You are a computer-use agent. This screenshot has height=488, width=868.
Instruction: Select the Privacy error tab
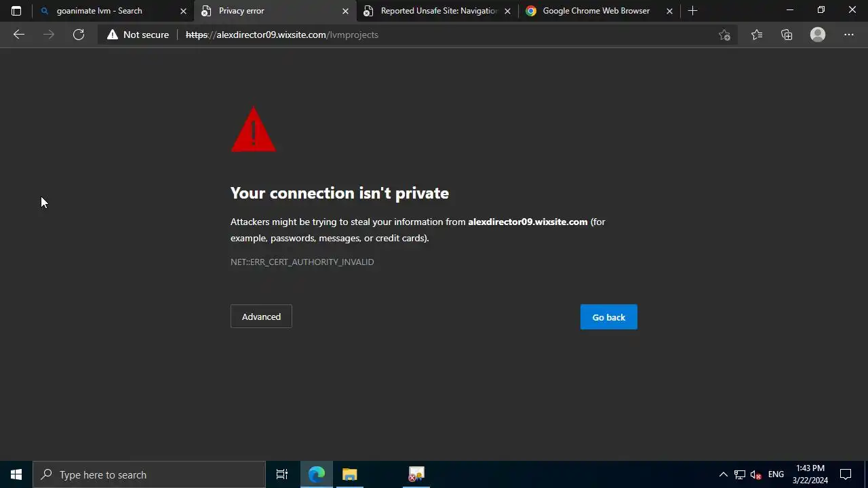(275, 11)
